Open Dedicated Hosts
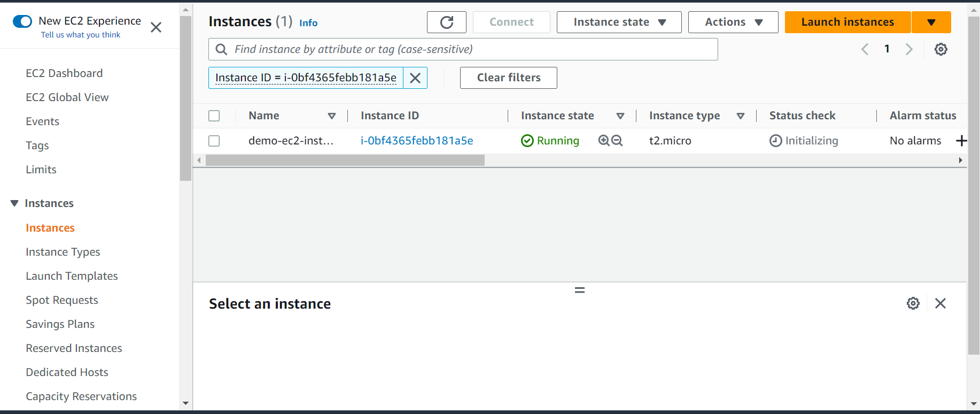 67,372
